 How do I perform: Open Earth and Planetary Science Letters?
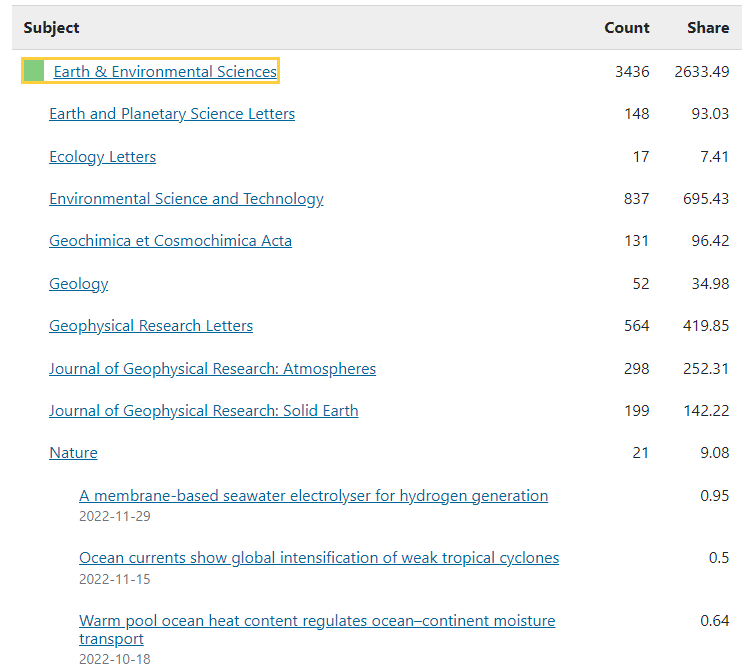(172, 114)
